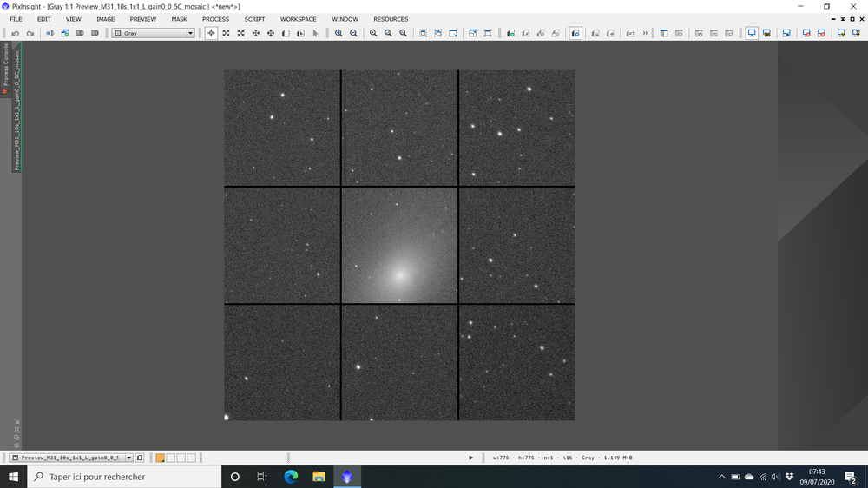Toggle the highlighted mask view button in toolbar
The width and height of the screenshot is (868, 488).
tap(575, 33)
